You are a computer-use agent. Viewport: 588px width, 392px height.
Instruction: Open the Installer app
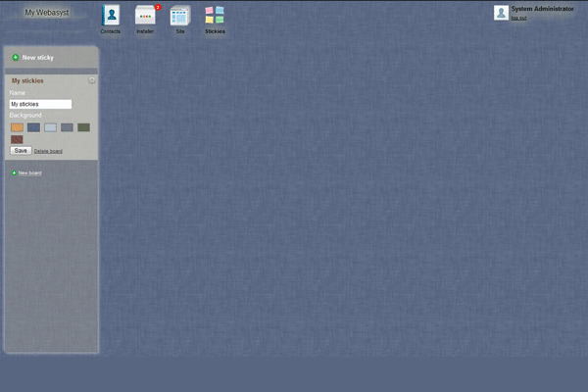pyautogui.click(x=145, y=16)
